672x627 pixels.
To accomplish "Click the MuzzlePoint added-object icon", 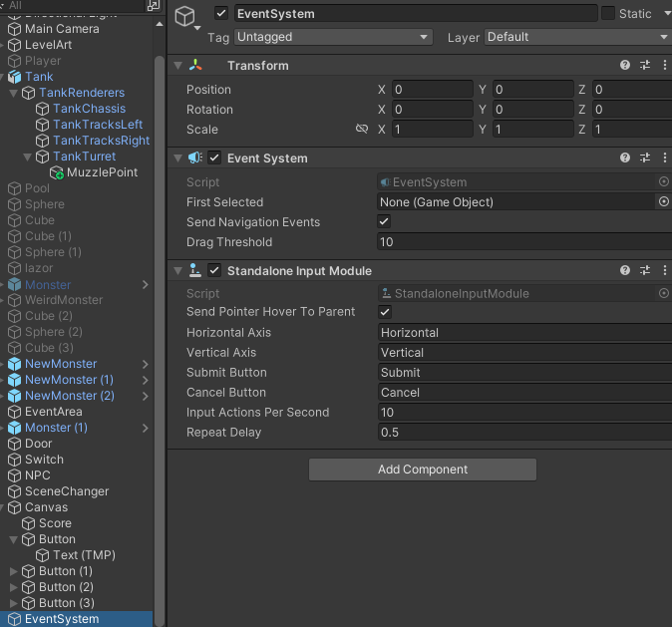I will click(x=56, y=172).
